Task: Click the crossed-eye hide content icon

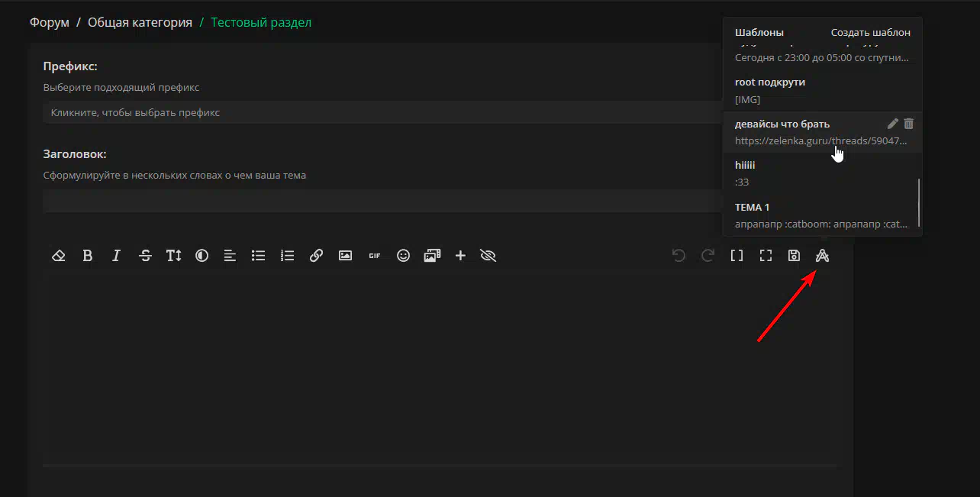Action: 488,256
